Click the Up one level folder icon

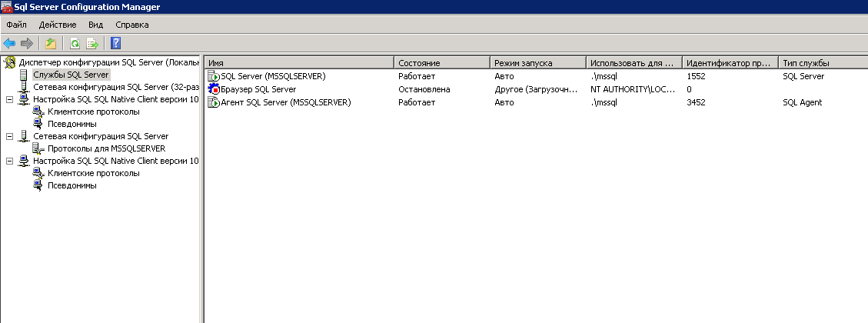click(x=51, y=43)
